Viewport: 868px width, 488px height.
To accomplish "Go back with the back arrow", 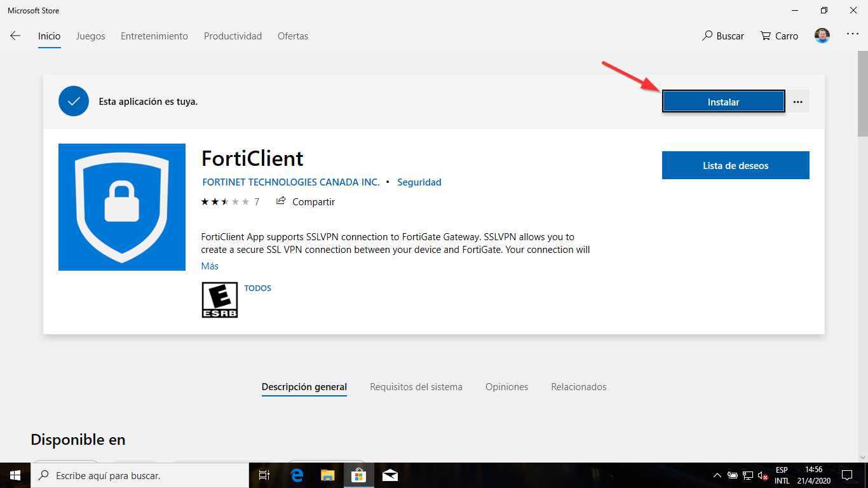I will click(15, 36).
